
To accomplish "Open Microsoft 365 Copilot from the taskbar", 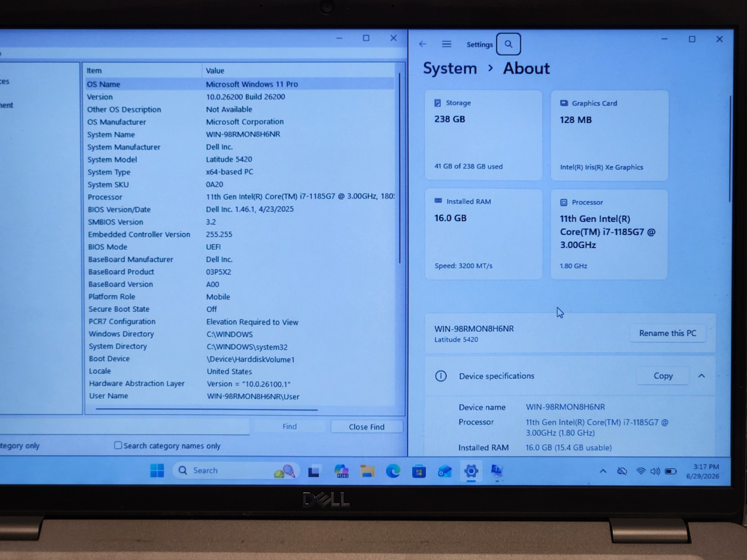I will pos(342,471).
